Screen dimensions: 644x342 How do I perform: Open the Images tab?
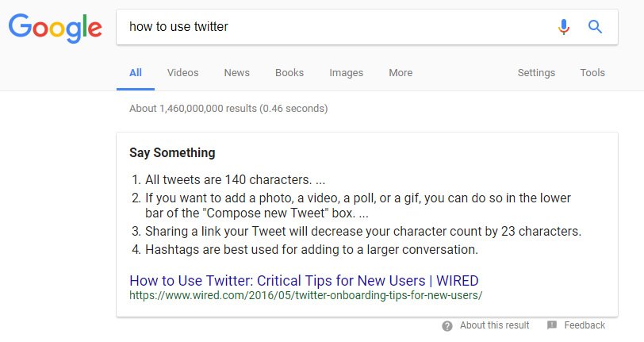tap(347, 73)
